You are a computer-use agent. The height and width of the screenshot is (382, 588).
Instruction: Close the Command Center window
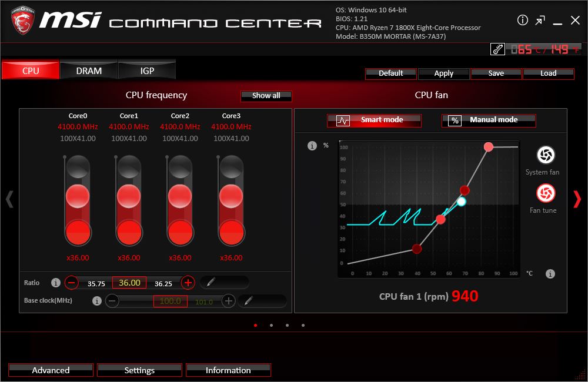[575, 20]
